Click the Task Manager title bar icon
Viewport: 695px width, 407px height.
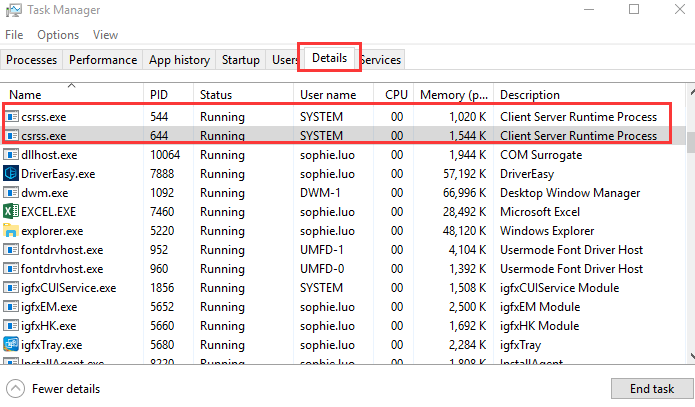[x=11, y=10]
